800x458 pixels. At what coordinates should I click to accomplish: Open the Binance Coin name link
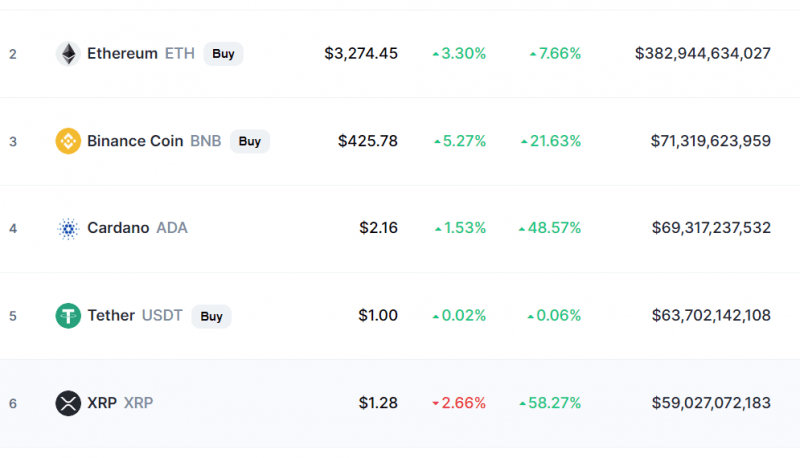[135, 141]
